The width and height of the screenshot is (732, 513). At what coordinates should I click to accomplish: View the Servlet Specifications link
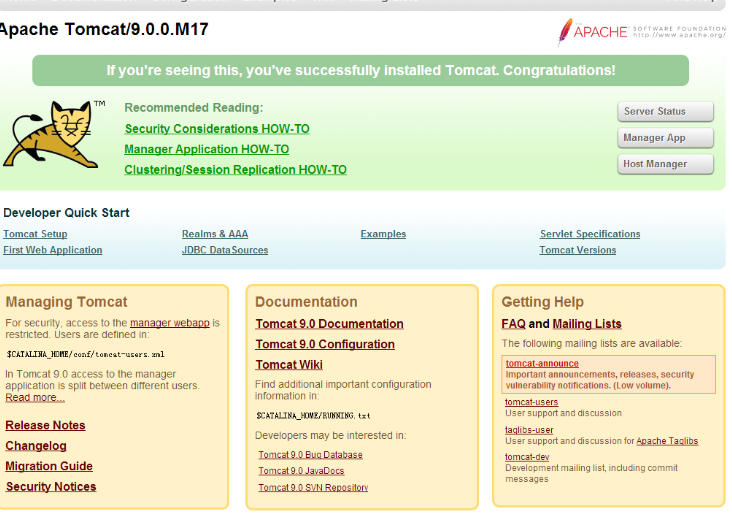pos(590,234)
